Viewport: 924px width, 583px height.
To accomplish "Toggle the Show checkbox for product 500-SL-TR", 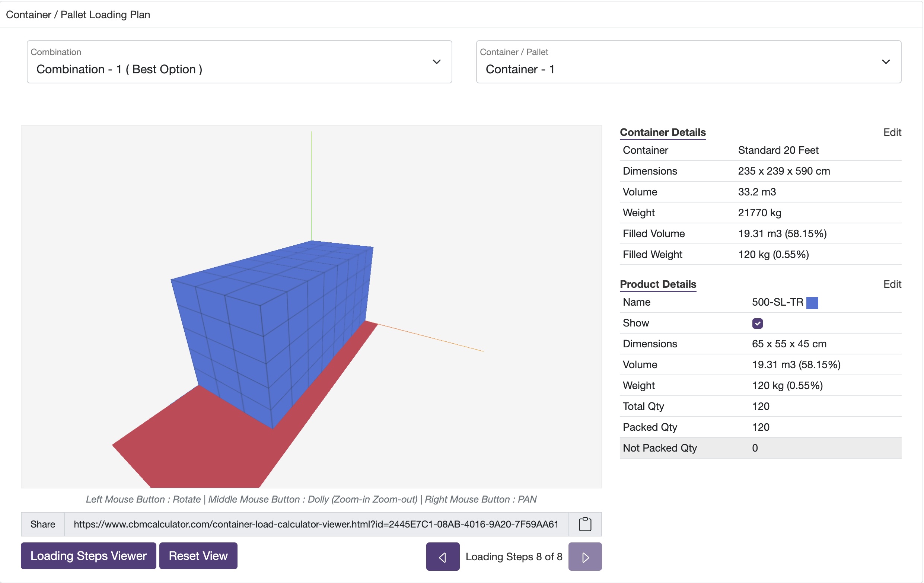I will pyautogui.click(x=758, y=324).
